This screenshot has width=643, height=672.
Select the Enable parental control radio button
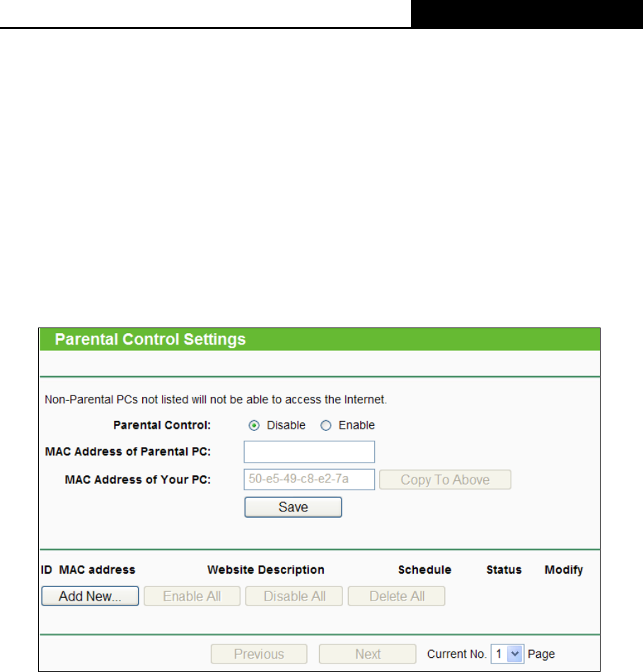(x=326, y=426)
